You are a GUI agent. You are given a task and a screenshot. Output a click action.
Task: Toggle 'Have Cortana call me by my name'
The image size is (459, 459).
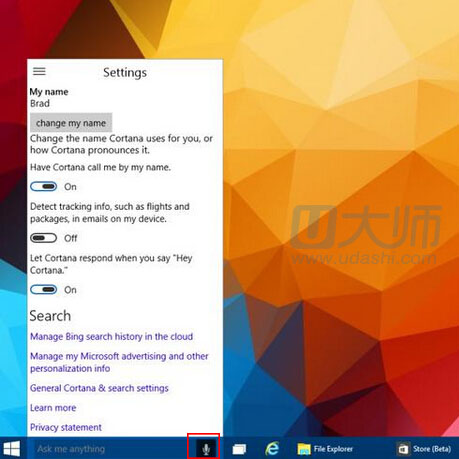coord(44,186)
